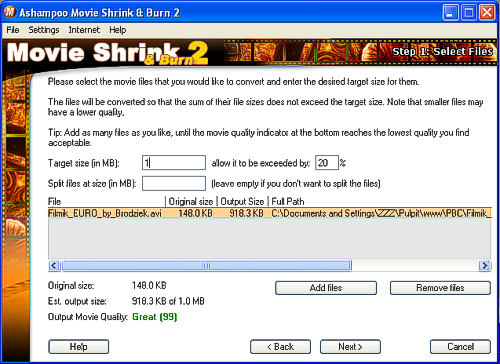Click the Remove files button

440,288
